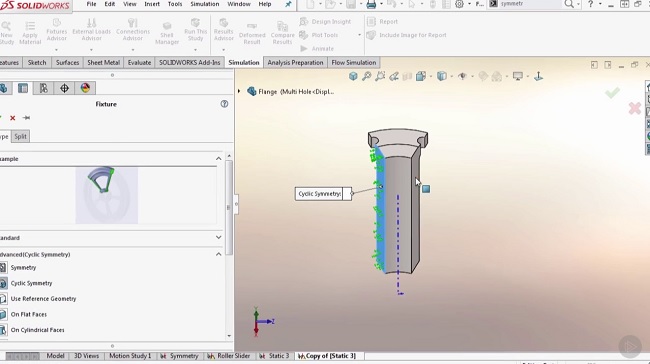Viewport: 650px width, 364px height.
Task: Open the Fixtures Advisor dropdown arrow
Action: 56,50
